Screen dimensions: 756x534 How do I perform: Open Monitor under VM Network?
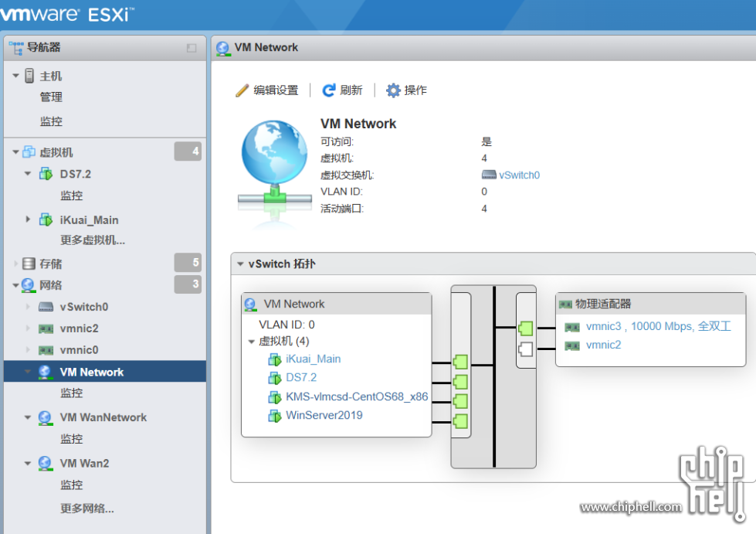click(x=71, y=393)
